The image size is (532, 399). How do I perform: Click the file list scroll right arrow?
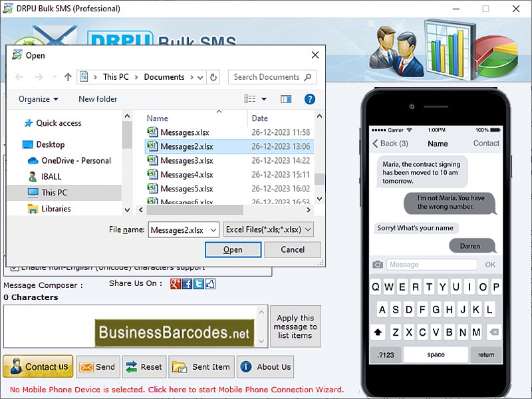click(x=308, y=210)
